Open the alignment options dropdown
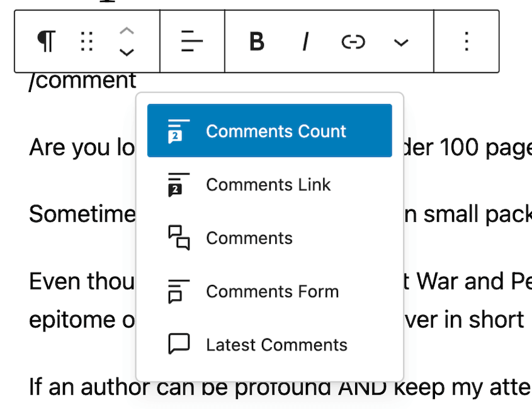The image size is (532, 409). click(191, 42)
